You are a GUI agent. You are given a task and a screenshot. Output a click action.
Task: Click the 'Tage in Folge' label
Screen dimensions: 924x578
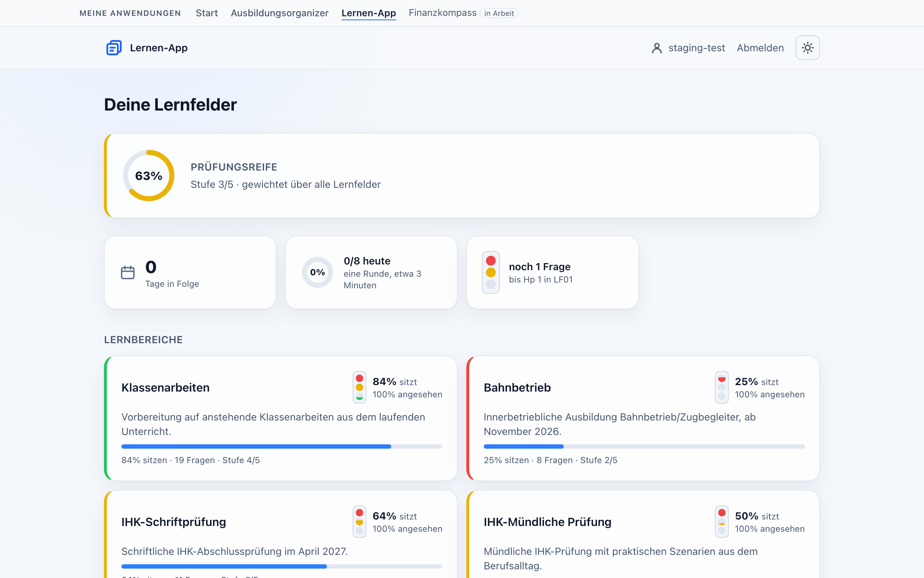[172, 284]
